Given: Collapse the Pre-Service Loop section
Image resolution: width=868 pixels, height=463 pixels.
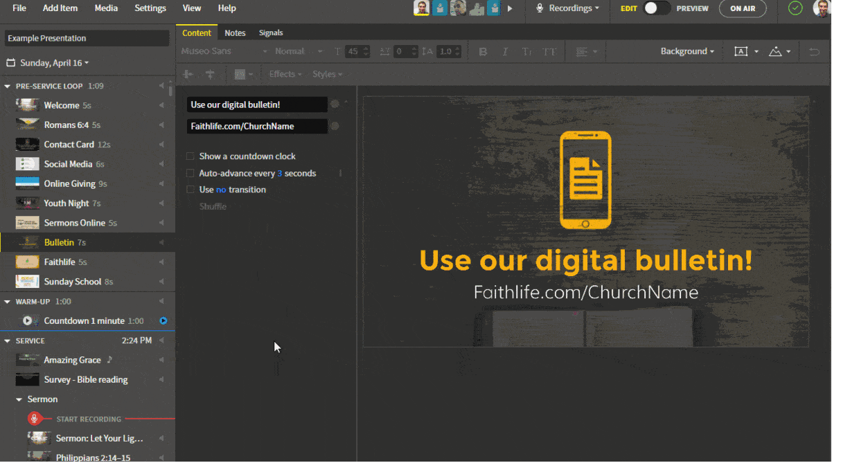Looking at the screenshot, I should pyautogui.click(x=8, y=87).
